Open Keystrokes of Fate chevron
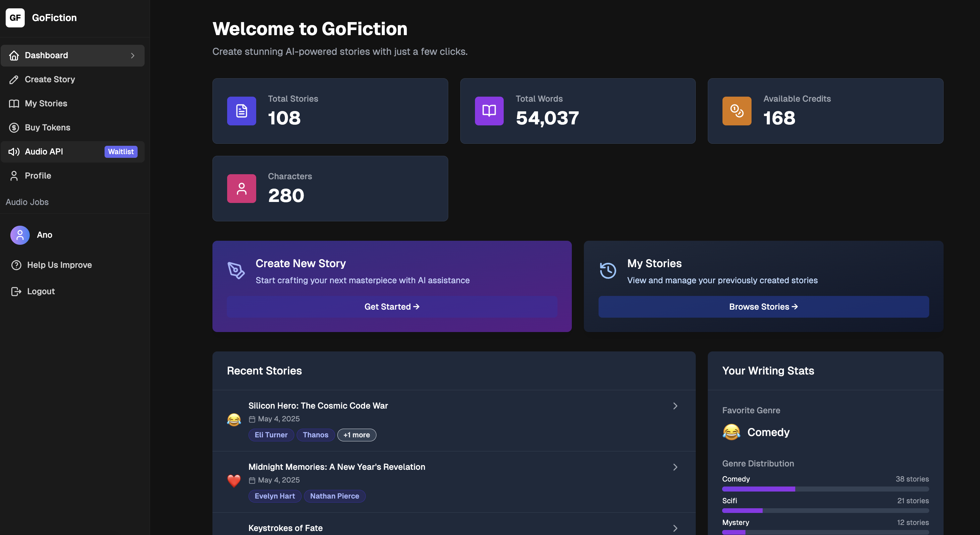 point(675,528)
